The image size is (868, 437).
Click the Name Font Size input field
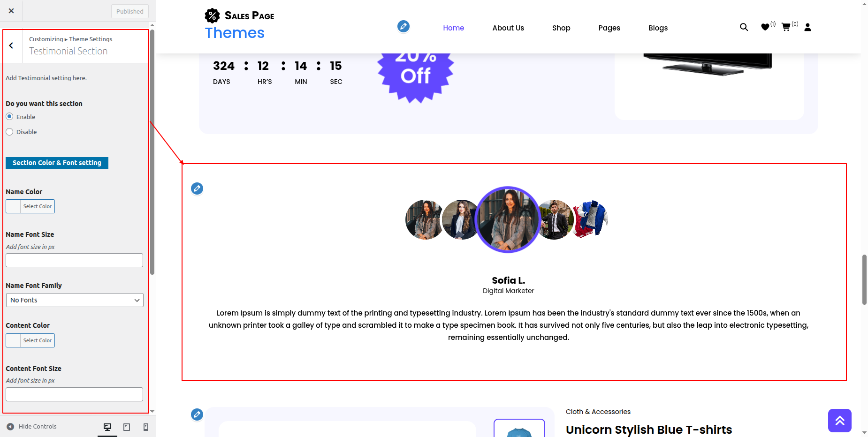pyautogui.click(x=74, y=260)
